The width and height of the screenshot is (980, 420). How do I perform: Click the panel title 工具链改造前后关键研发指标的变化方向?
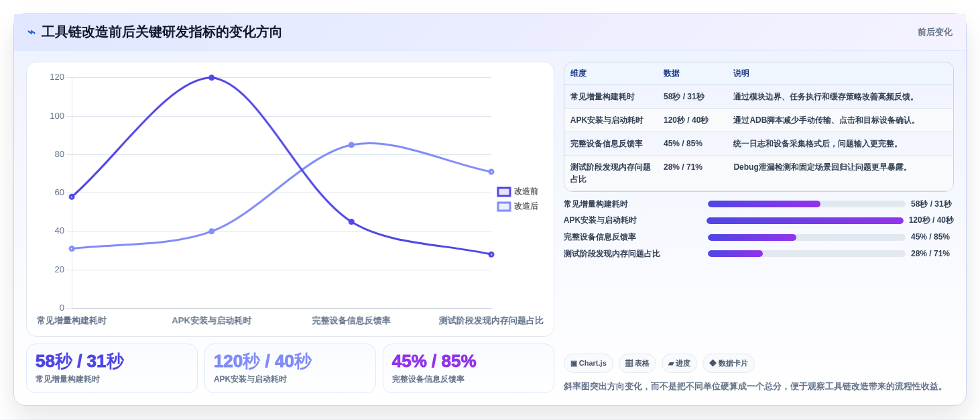162,32
